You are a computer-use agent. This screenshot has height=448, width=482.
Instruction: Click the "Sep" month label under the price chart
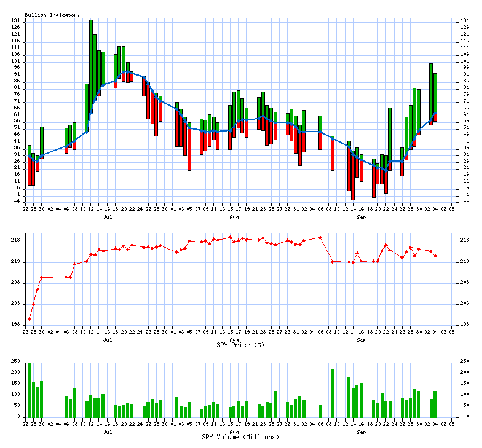coord(361,339)
